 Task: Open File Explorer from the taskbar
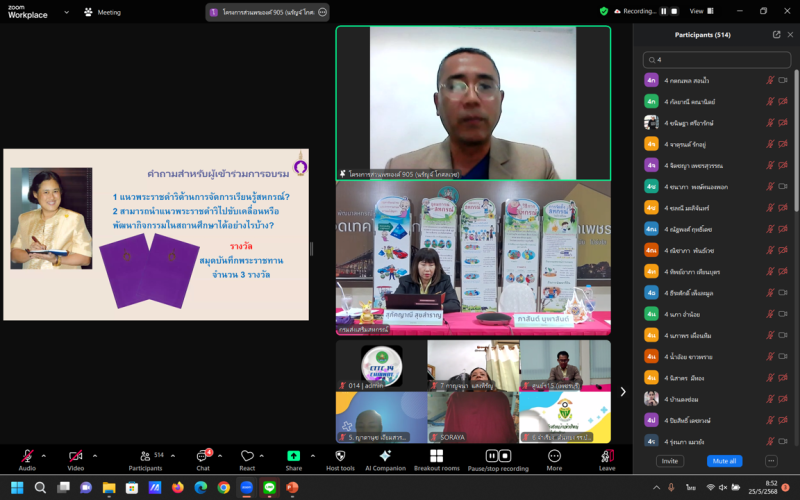[109, 488]
